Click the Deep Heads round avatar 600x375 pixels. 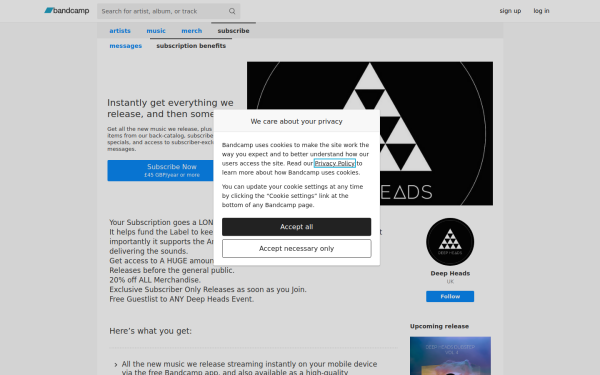pyautogui.click(x=450, y=242)
